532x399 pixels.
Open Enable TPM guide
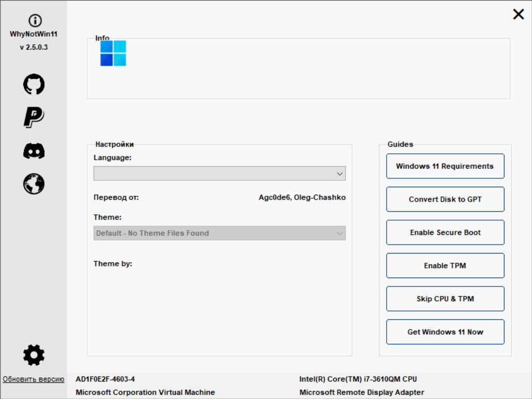click(445, 266)
